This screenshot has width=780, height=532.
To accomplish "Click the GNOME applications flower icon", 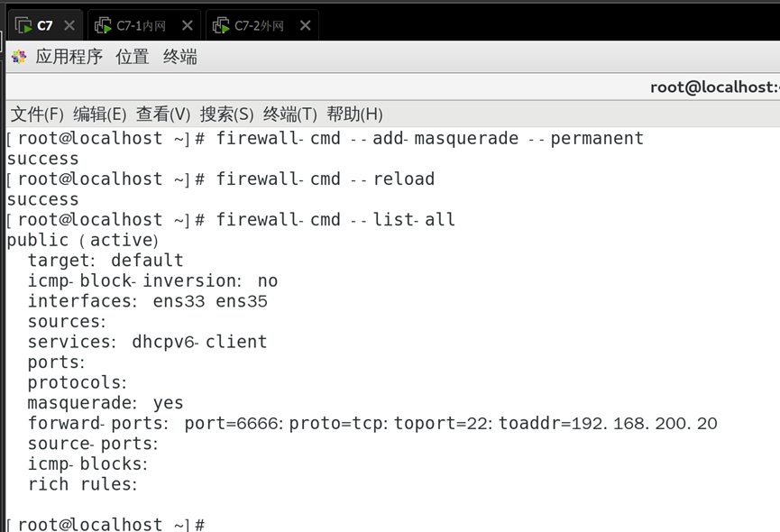I will pyautogui.click(x=19, y=57).
